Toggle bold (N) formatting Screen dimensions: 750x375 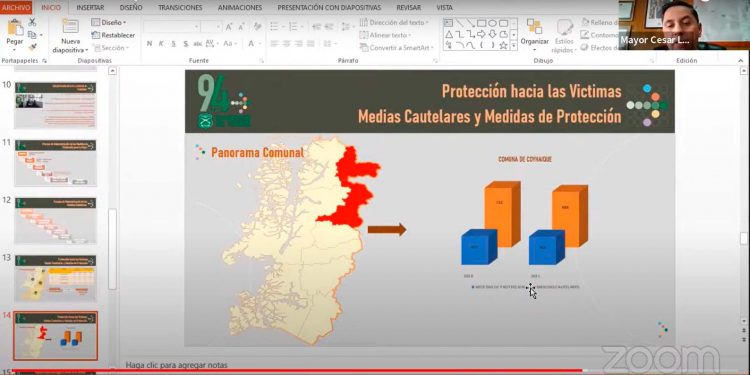pos(149,44)
